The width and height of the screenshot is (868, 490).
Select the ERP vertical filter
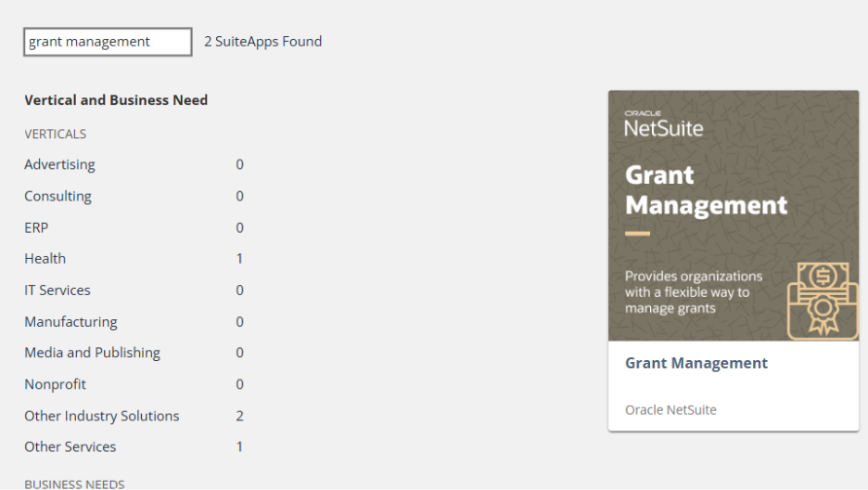click(36, 227)
